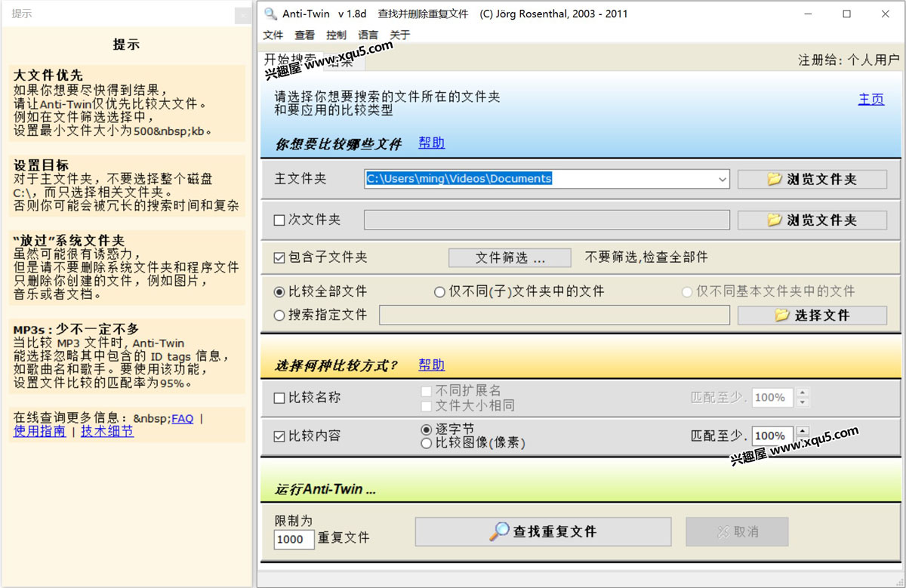
Task: Enable the 比较名称 checkbox
Action: 279,398
